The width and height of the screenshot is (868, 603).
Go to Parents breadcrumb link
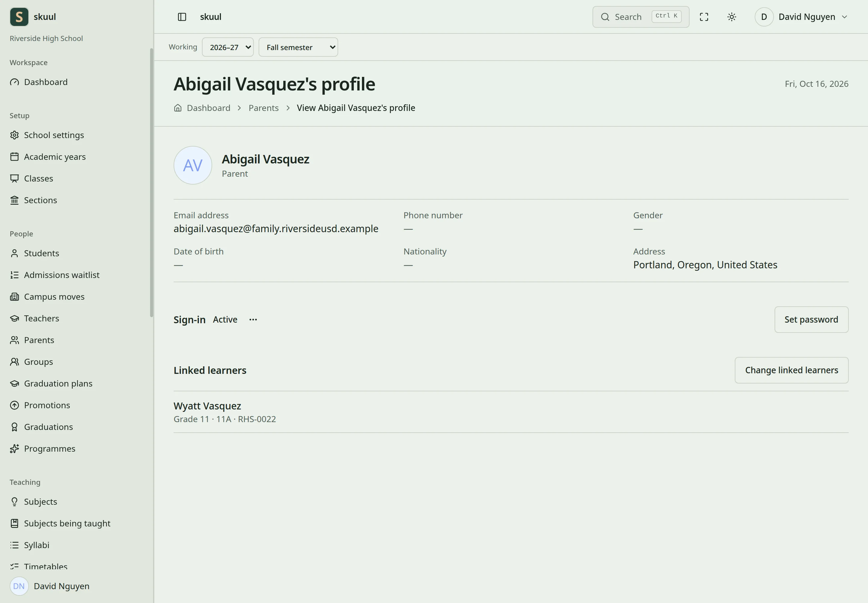tap(263, 108)
